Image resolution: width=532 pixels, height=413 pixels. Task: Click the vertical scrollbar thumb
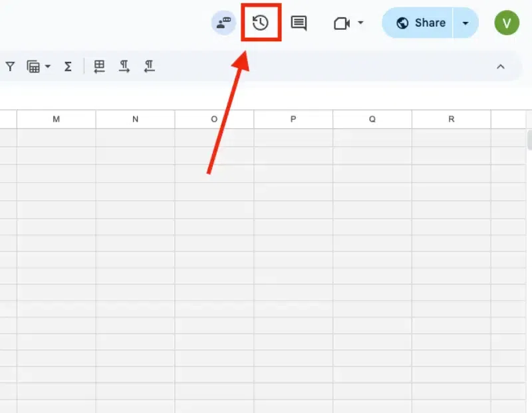click(529, 140)
